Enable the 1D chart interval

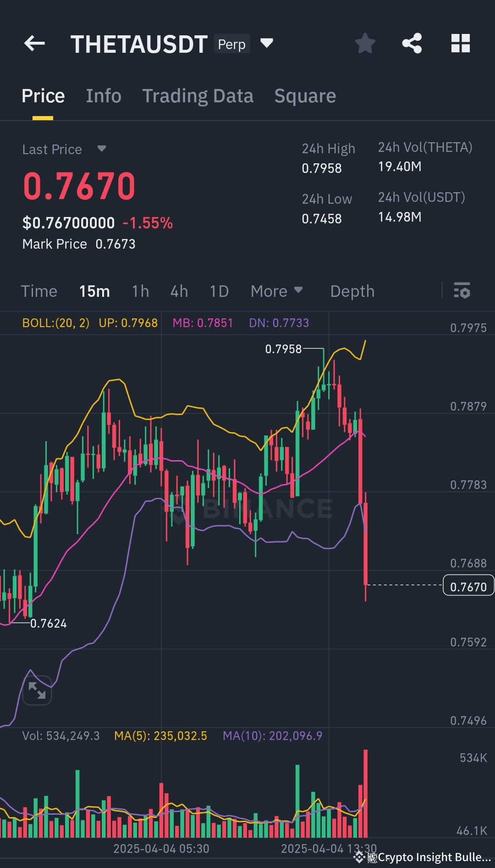pos(219,291)
